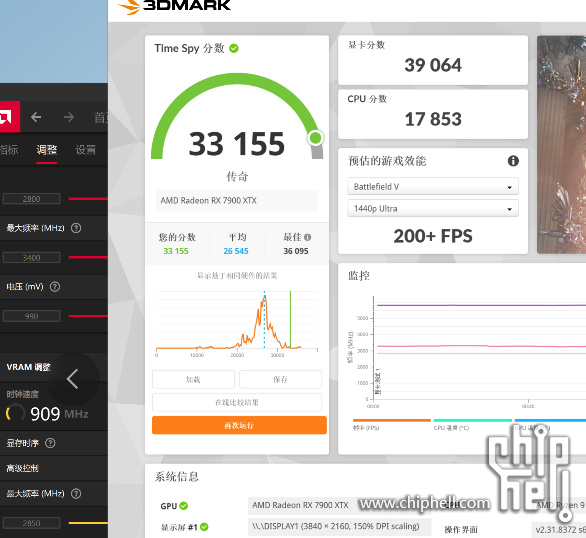The image size is (586, 538).
Task: Click the 保存 button
Action: pyautogui.click(x=280, y=380)
